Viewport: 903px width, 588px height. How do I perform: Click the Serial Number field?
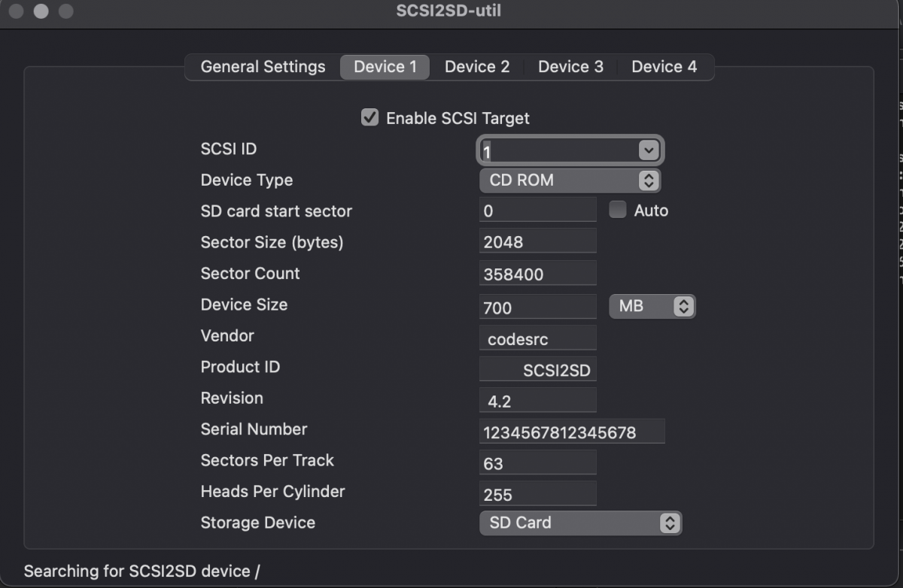572,432
